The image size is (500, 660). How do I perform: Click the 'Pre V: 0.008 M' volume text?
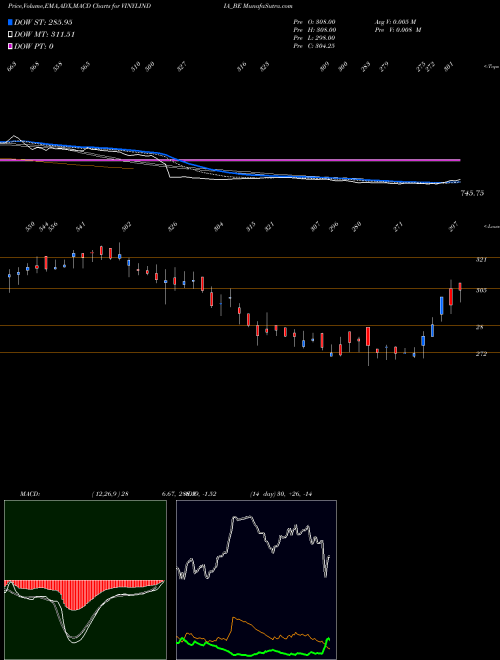point(398,30)
